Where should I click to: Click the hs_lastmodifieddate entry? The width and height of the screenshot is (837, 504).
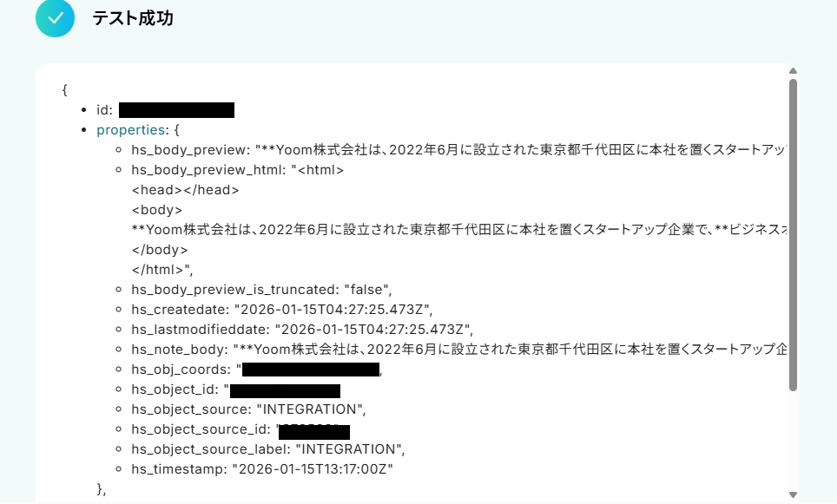[302, 329]
